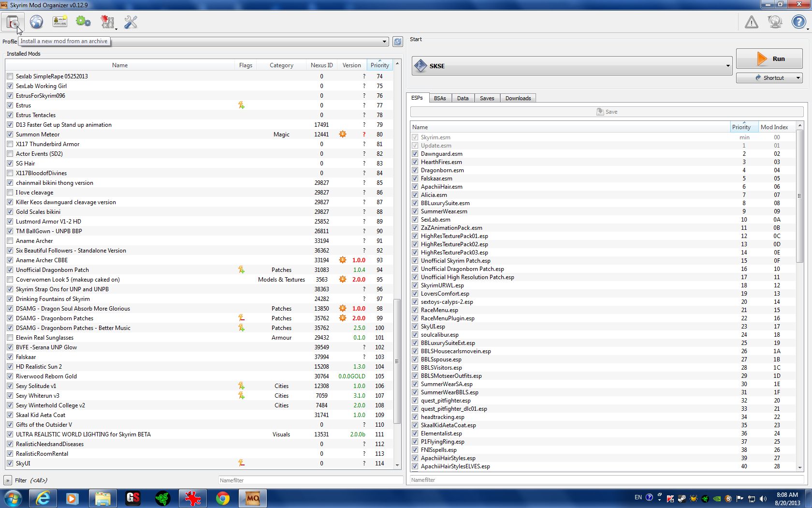The width and height of the screenshot is (812, 508).
Task: Click the blue help question mark icon
Action: tap(798, 22)
